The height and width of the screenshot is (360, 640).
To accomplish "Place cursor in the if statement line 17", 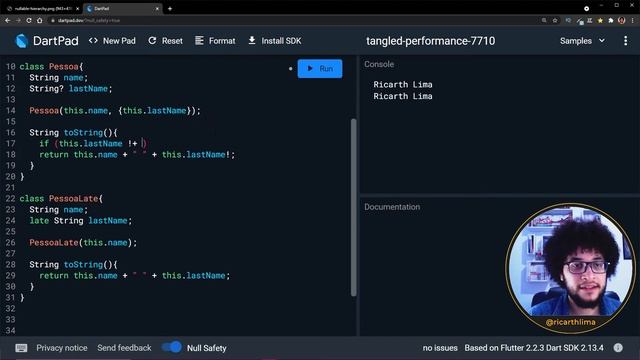I will (x=93, y=144).
